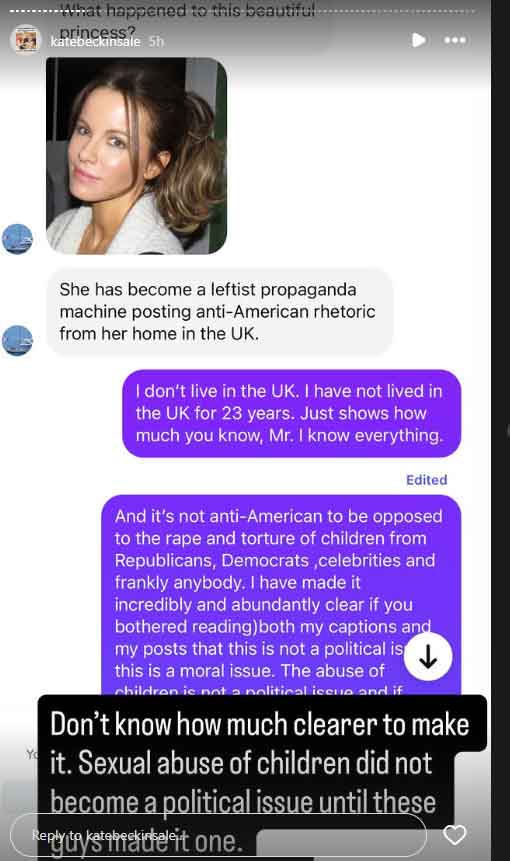
Task: Tap the story progress bar at the top
Action: coord(245,10)
